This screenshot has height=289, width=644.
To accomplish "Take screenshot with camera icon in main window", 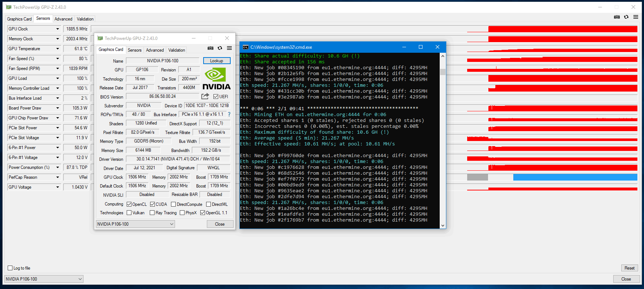I will (617, 17).
